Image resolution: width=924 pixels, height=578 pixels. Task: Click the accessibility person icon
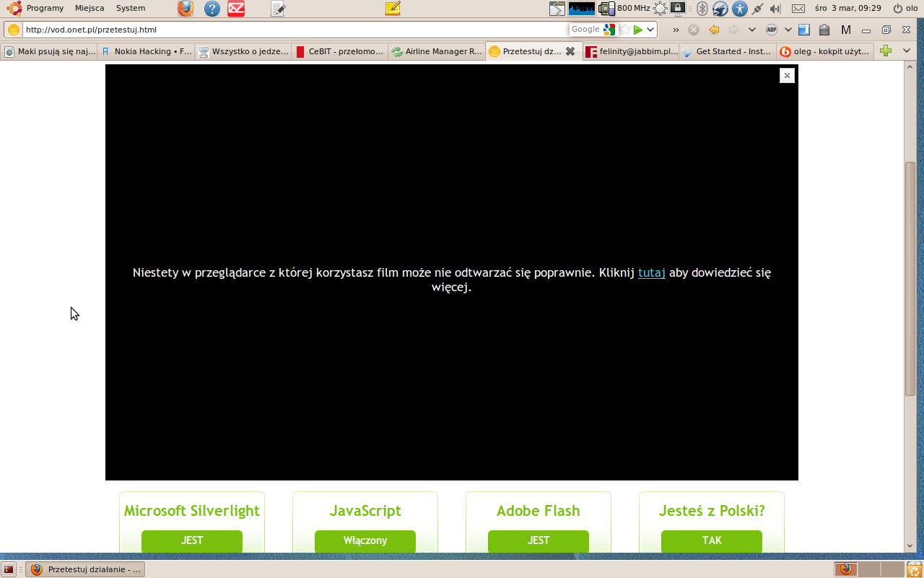click(x=740, y=9)
